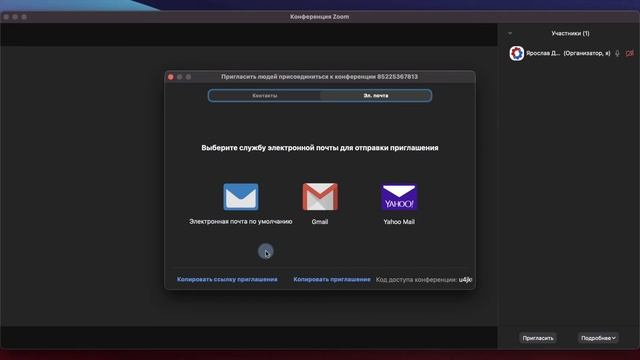Select the Gmail icon

320,197
